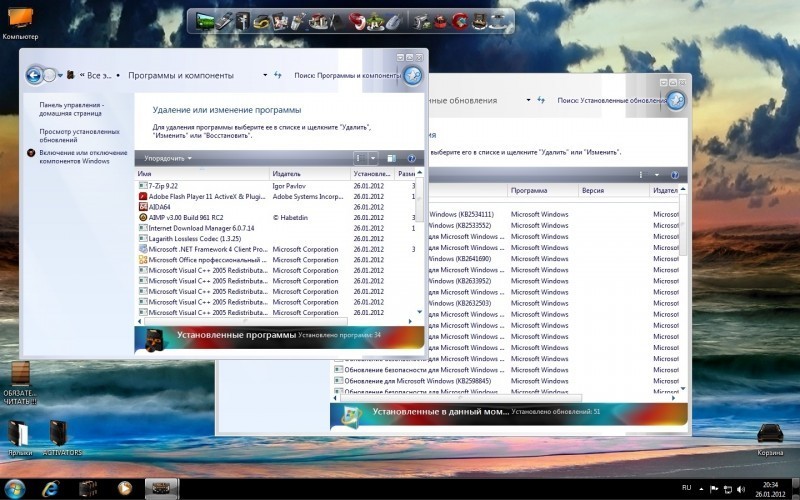Click ACTIVATORS desktop folder icon
The height and width of the screenshot is (500, 800).
click(x=62, y=438)
